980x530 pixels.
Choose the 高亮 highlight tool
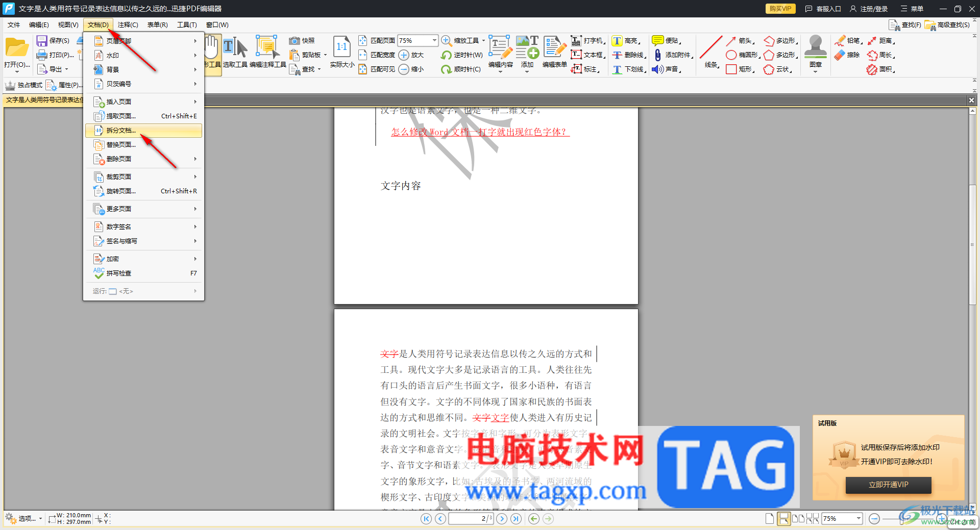click(x=626, y=41)
